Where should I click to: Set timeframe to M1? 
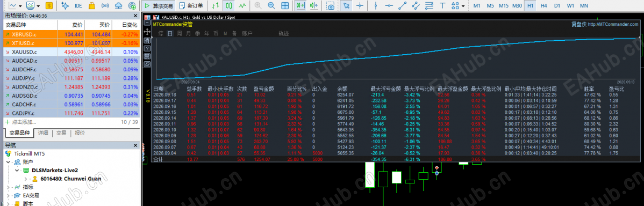coord(476,6)
